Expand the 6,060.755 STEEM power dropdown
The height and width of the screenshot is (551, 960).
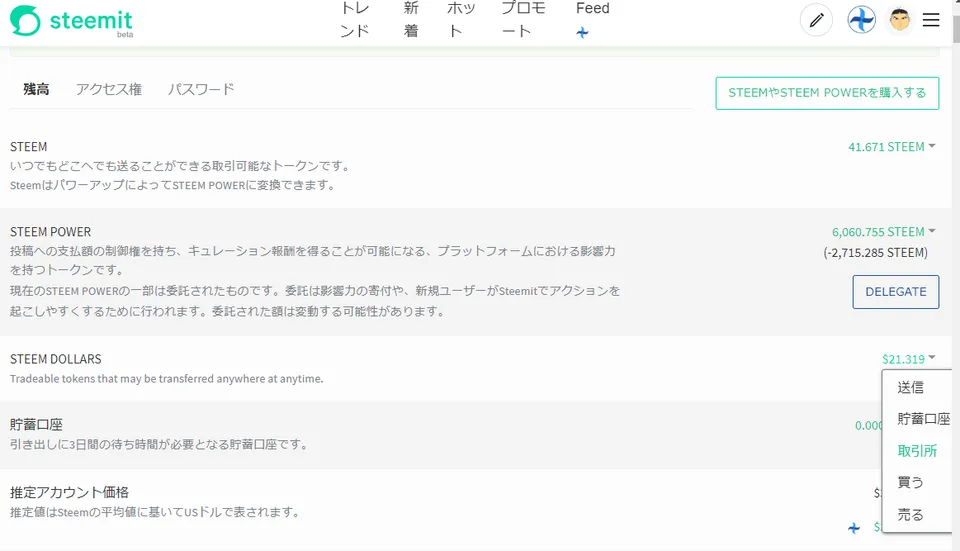[x=883, y=232]
